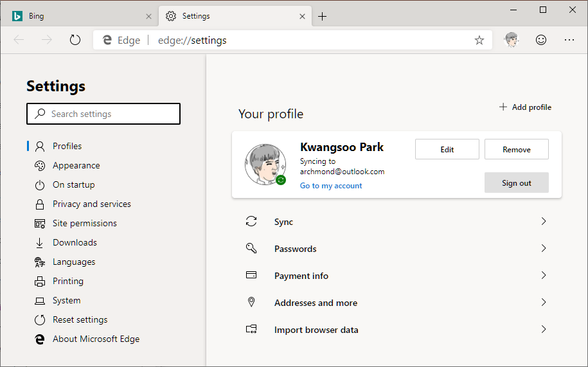Open Passwords settings label

point(295,249)
